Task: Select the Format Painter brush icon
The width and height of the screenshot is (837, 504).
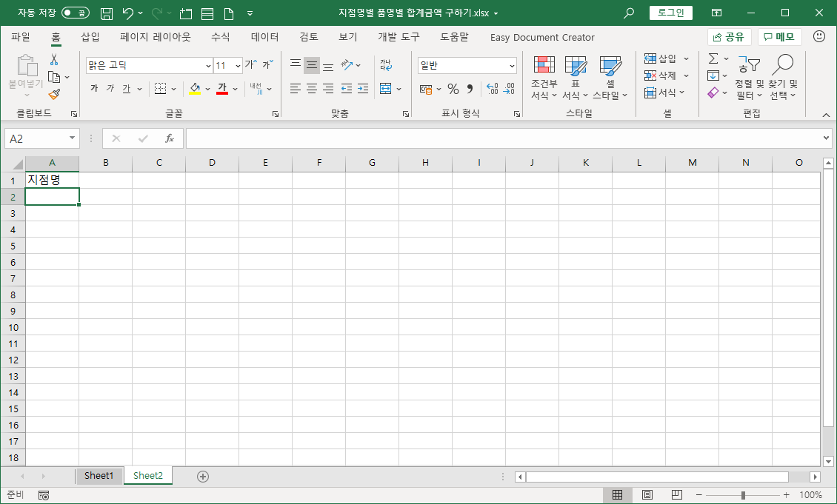Action: pyautogui.click(x=54, y=95)
